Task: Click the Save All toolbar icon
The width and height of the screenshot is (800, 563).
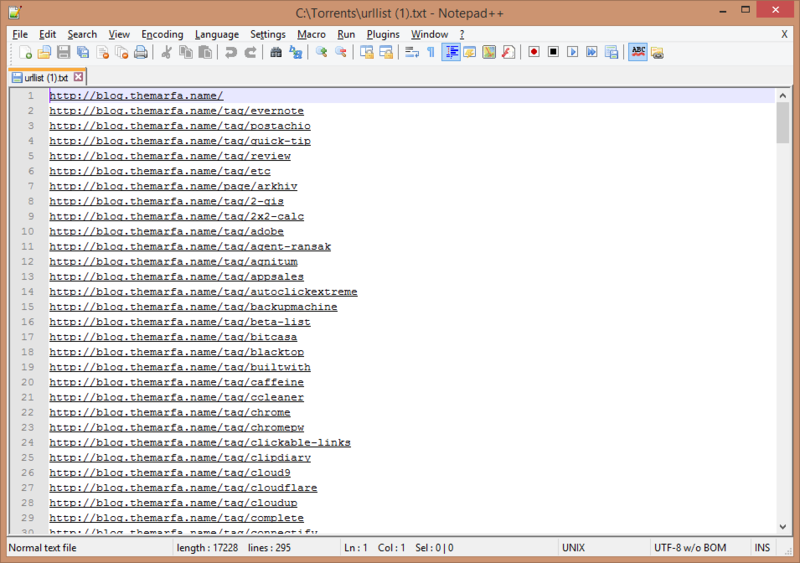Action: [83, 52]
